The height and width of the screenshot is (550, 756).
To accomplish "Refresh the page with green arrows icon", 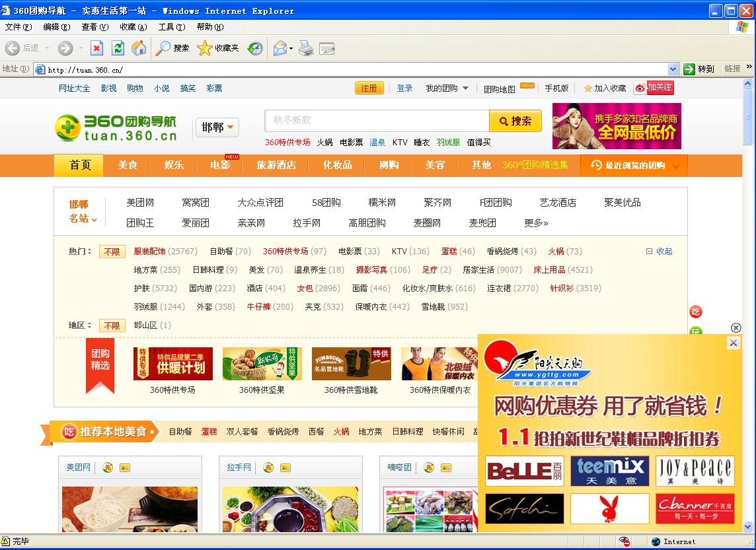I will pyautogui.click(x=118, y=48).
